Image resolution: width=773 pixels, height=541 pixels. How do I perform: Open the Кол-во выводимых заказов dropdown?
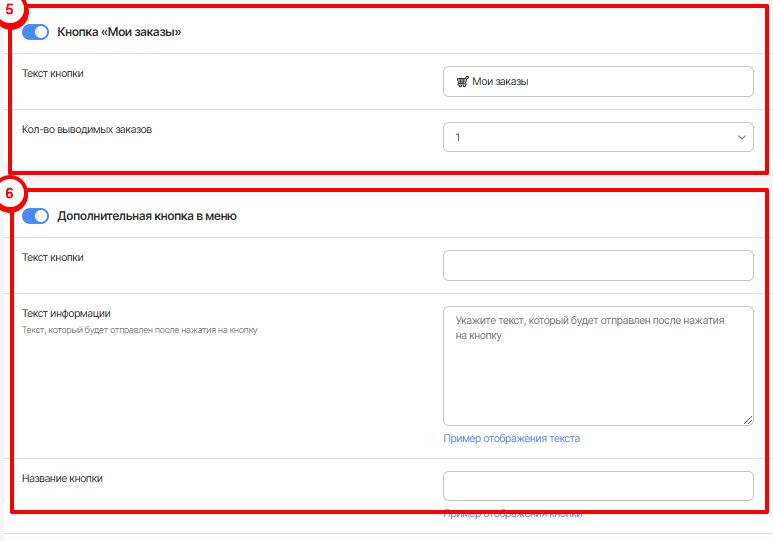[598, 137]
